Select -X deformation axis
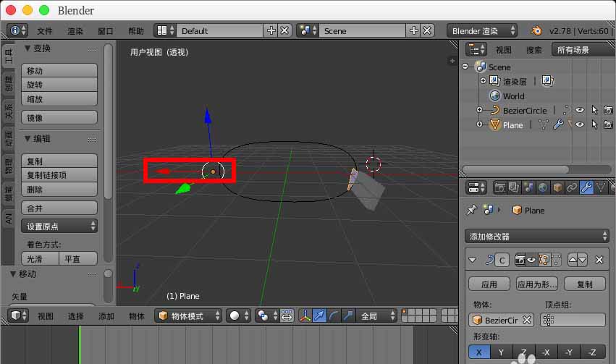Screen dimensions: 616x364 546,352
